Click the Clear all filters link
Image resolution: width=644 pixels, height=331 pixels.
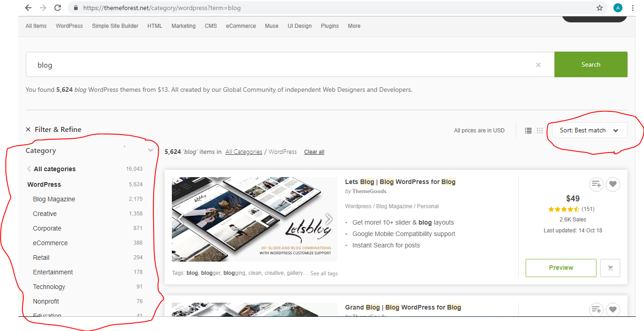coord(314,152)
